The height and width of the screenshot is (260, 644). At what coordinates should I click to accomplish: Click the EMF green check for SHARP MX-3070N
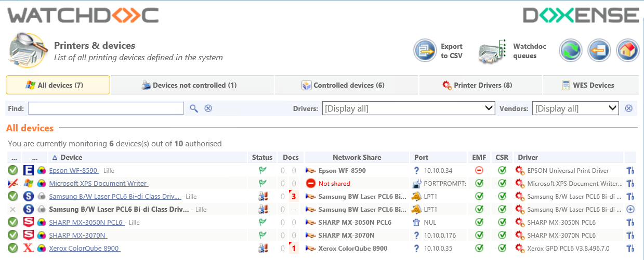coord(479,235)
